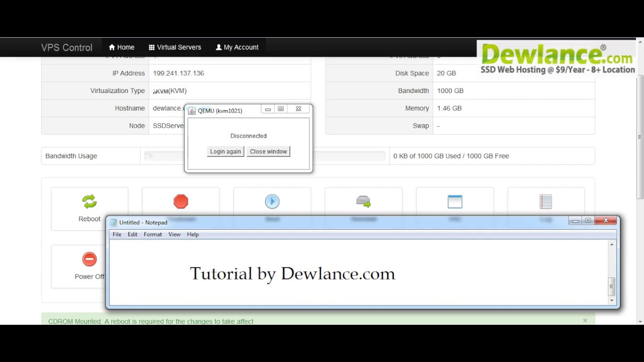Screen dimensions: 644x362
Task: Click the Reboot label text
Action: tap(90, 219)
